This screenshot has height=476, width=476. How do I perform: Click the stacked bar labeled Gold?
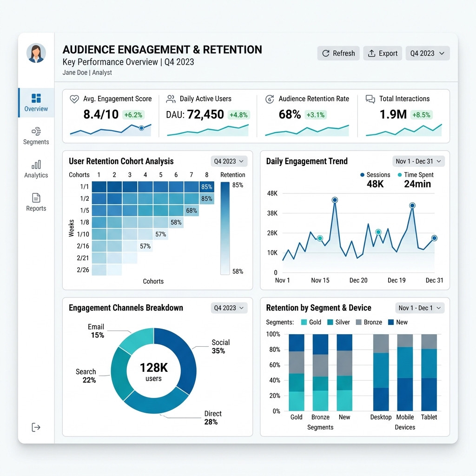pos(296,372)
